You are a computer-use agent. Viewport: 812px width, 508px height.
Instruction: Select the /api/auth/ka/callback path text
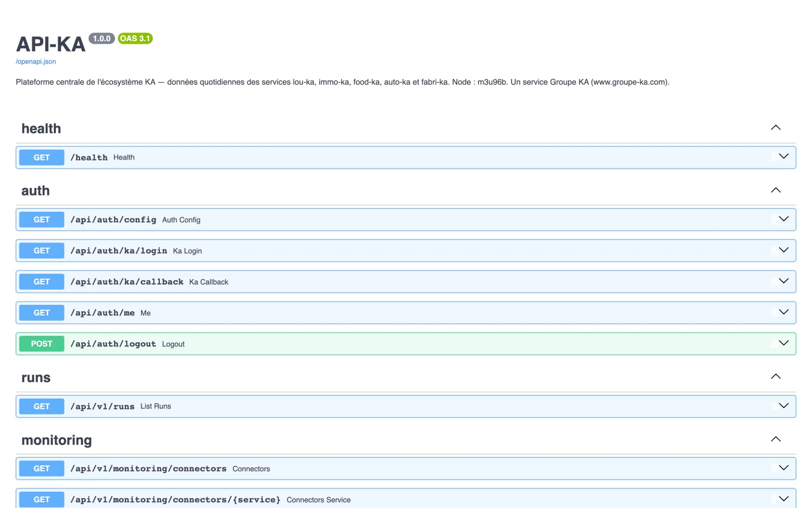(x=127, y=281)
